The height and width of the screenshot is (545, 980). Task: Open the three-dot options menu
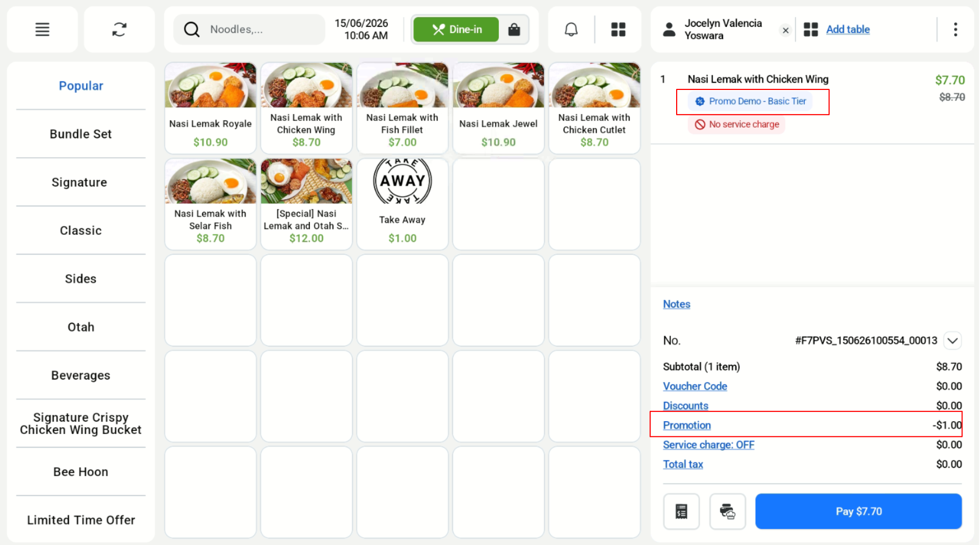[x=955, y=30]
